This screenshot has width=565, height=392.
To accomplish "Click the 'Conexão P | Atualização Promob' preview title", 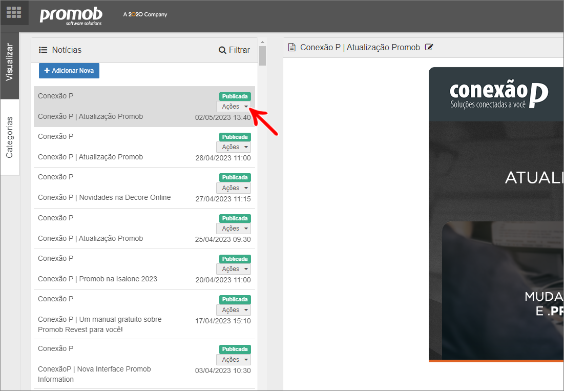I will click(x=360, y=48).
